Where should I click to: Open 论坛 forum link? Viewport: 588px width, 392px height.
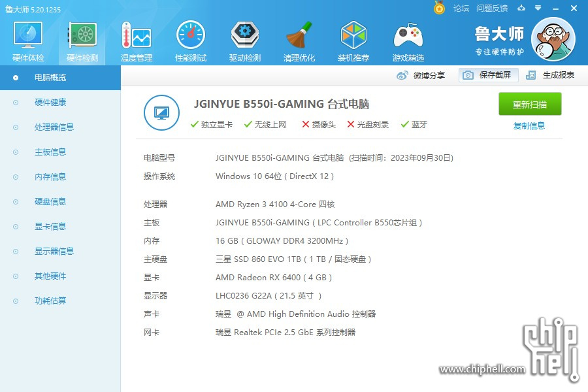[461, 8]
